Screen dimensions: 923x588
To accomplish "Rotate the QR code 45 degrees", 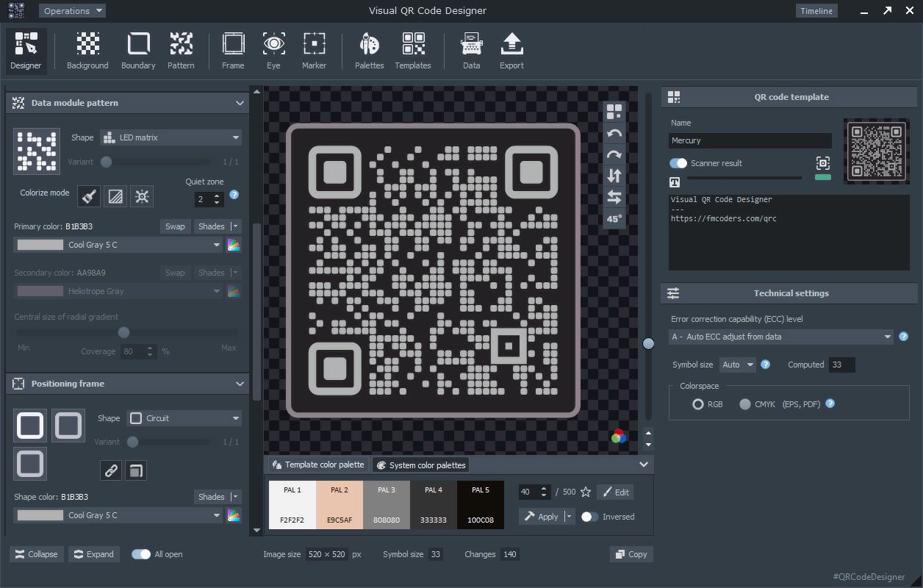I will (x=614, y=218).
